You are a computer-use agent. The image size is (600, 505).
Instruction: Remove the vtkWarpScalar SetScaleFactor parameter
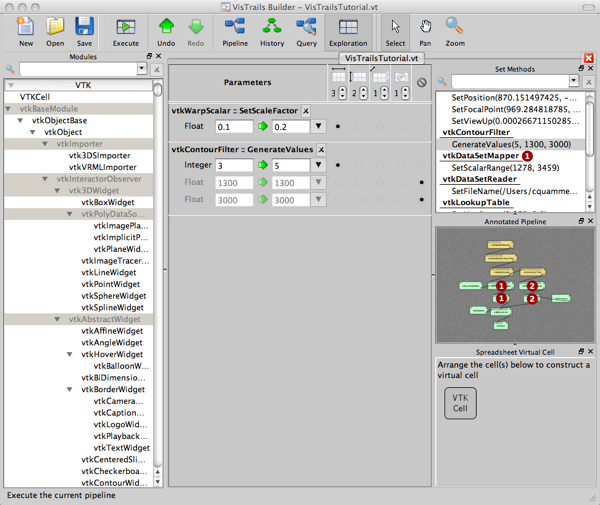coord(306,111)
